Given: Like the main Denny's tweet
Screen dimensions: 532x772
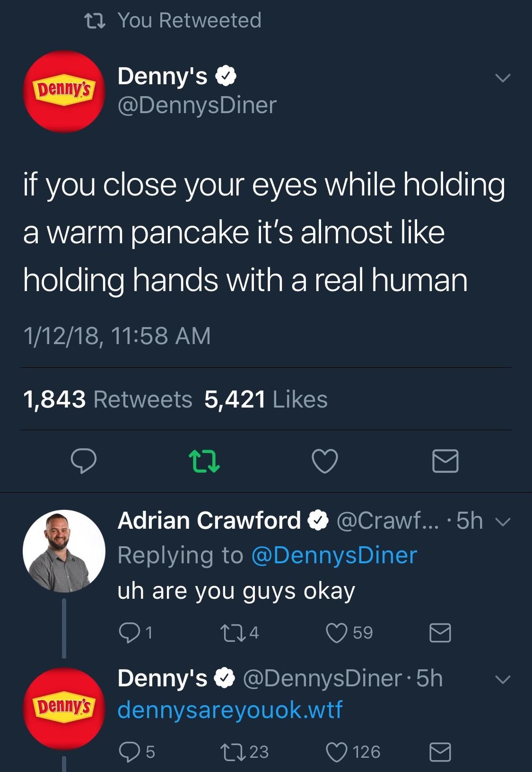Looking at the screenshot, I should [x=325, y=461].
